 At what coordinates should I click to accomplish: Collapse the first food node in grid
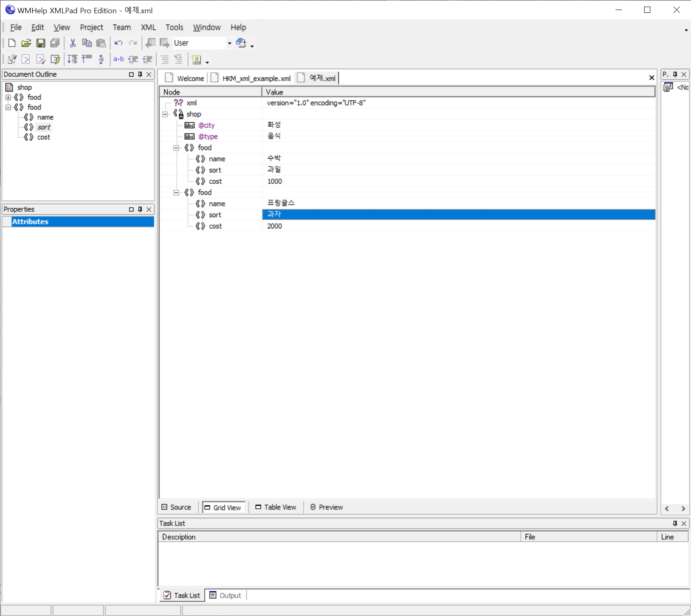(176, 148)
